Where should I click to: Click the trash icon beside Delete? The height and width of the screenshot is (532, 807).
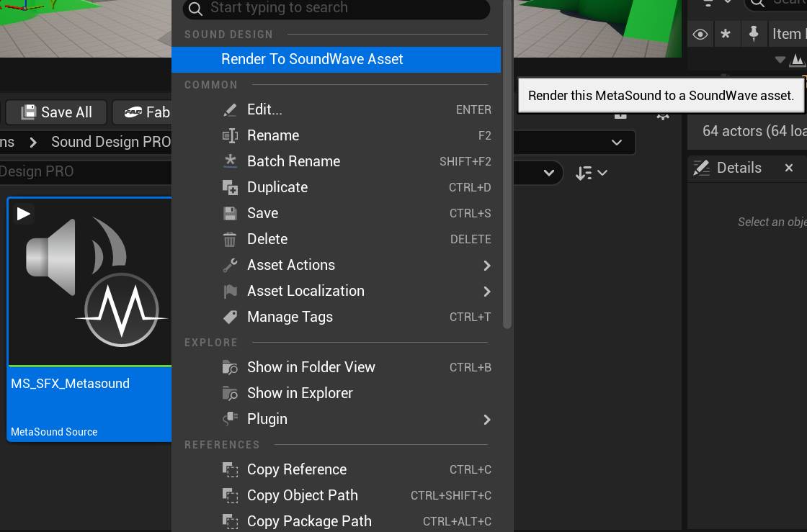pyautogui.click(x=231, y=239)
